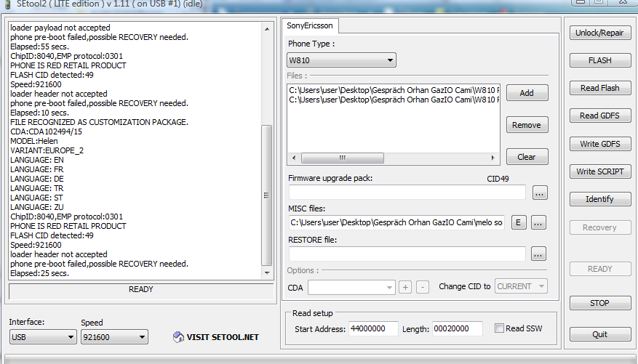Click log line 'MODEL:Helen'
The height and width of the screenshot is (364, 638).
point(34,141)
